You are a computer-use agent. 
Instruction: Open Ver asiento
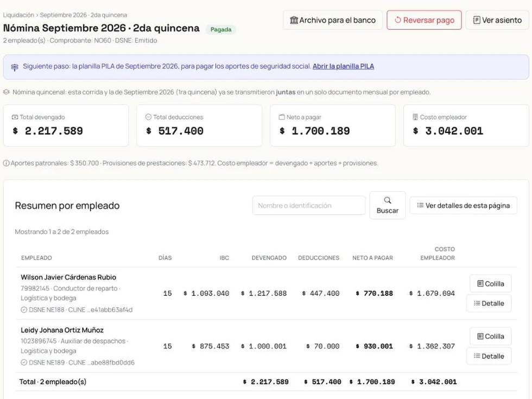(497, 20)
